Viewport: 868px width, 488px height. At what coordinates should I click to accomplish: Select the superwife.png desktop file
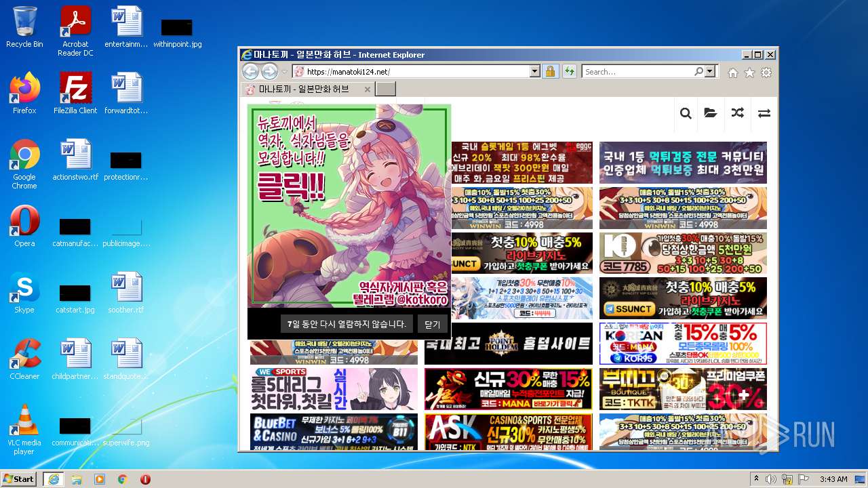coord(126,430)
